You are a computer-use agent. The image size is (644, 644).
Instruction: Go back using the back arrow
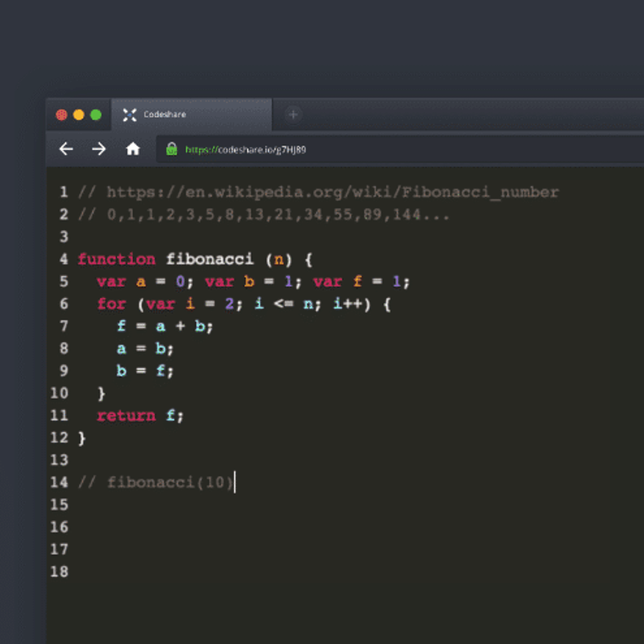tap(66, 149)
